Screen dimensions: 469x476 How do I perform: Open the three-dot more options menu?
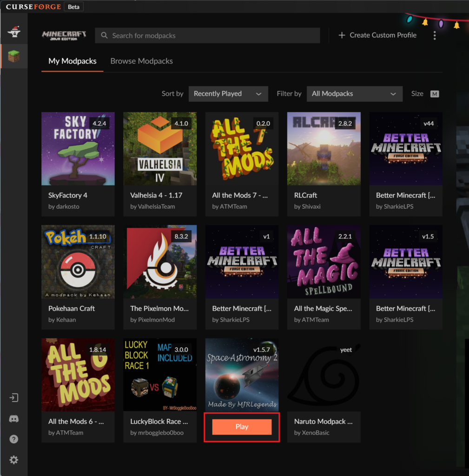[435, 35]
